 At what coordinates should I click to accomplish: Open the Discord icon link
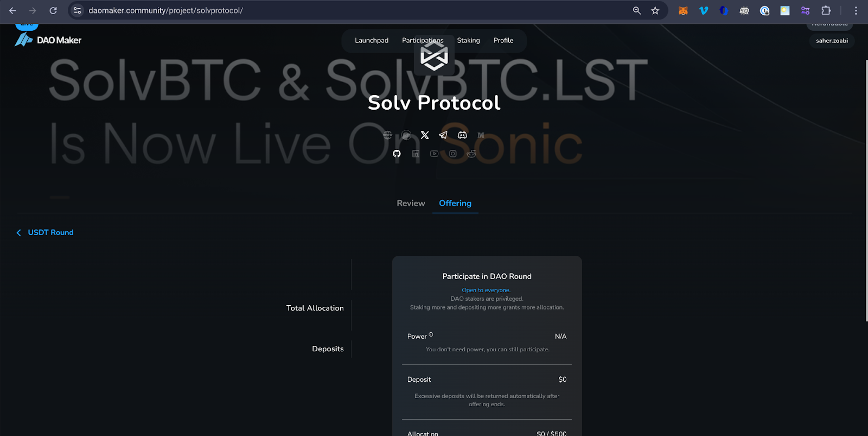pos(462,135)
